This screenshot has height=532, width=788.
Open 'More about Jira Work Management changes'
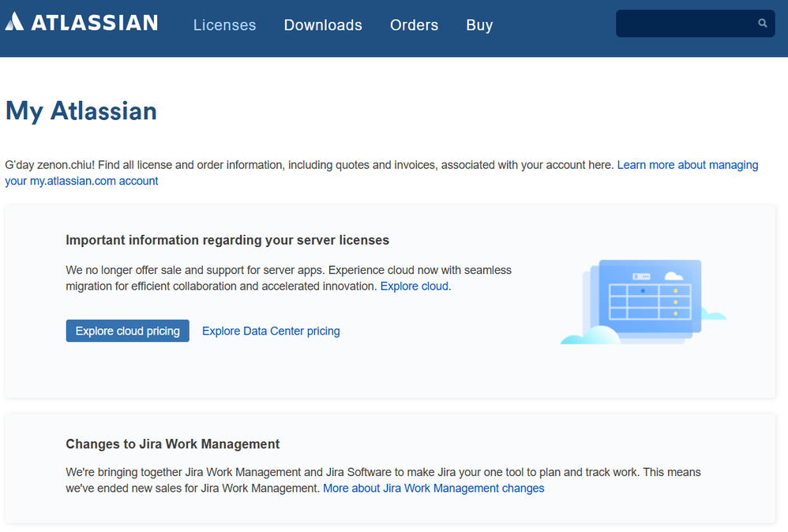433,488
